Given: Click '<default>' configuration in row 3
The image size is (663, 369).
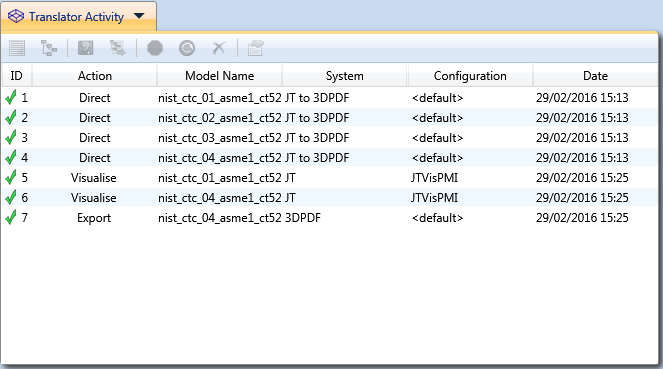Looking at the screenshot, I should coord(437,138).
